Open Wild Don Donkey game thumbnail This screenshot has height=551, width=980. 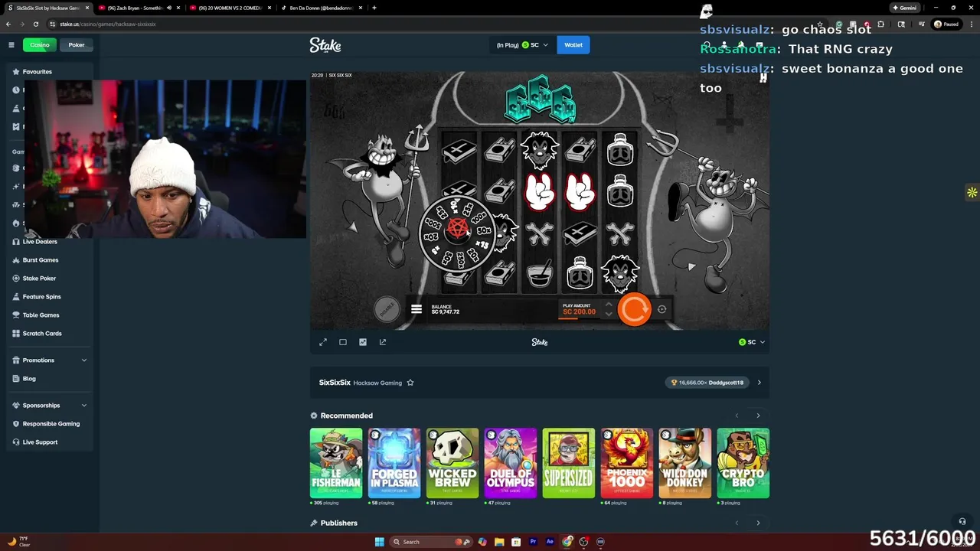[685, 463]
